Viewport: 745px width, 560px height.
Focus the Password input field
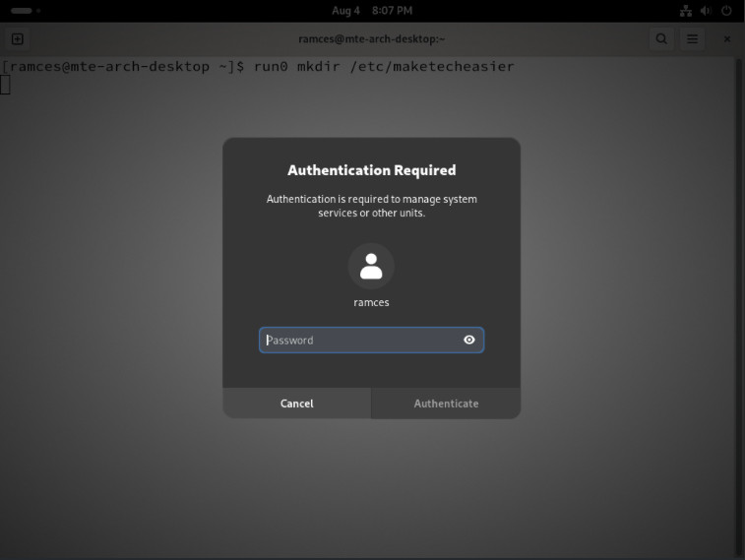click(x=372, y=341)
